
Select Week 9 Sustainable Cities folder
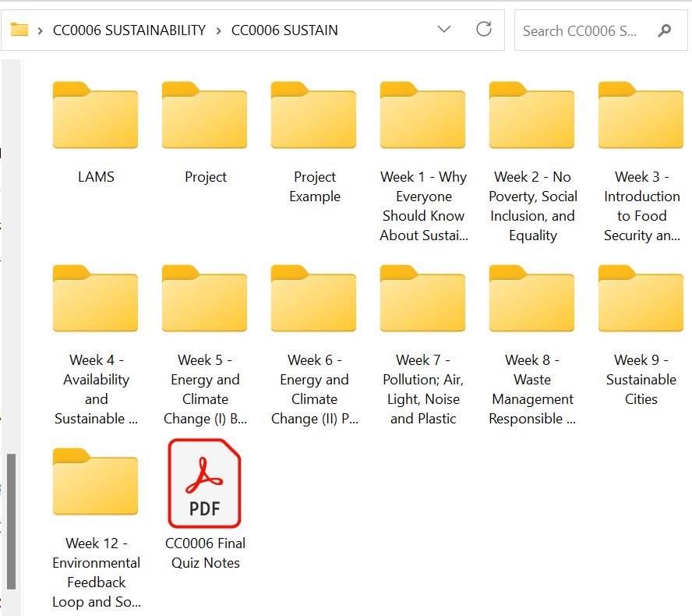(x=641, y=299)
